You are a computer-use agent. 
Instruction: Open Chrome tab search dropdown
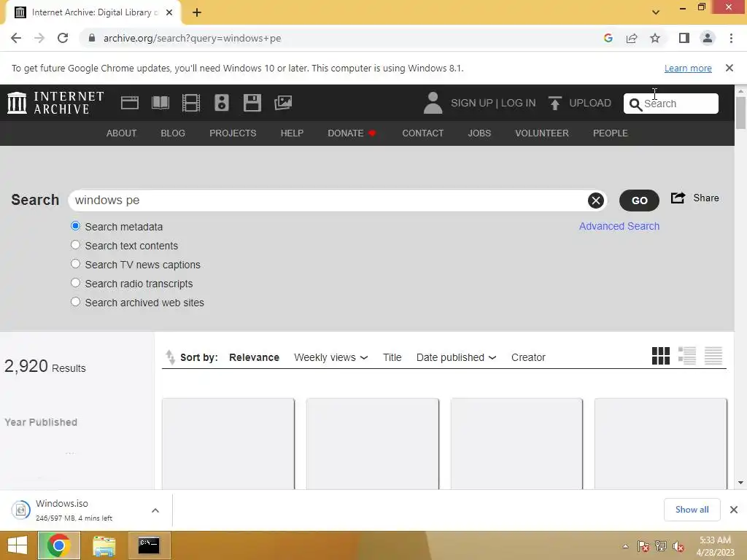point(656,12)
